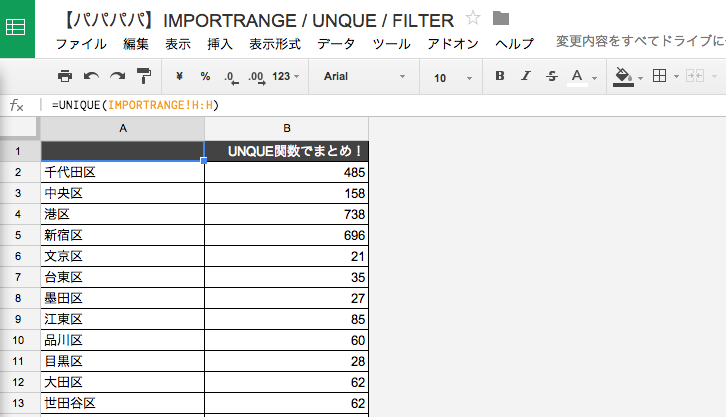
Task: Expand the fill color dropdown arrow
Action: click(x=641, y=78)
